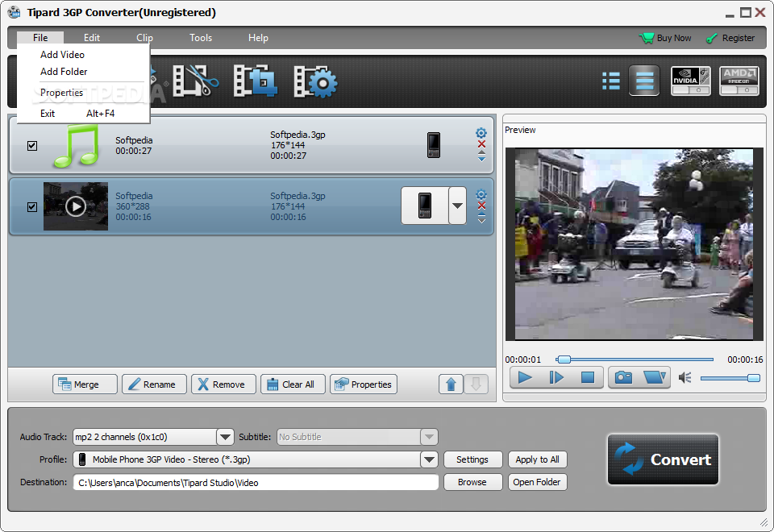Click the Rename button
This screenshot has height=532, width=774.
155,384
